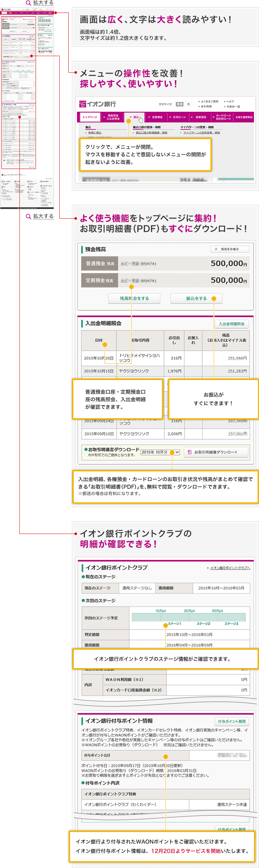Expand the 投資信託 menu
The image size is (259, 868).
tap(199, 117)
